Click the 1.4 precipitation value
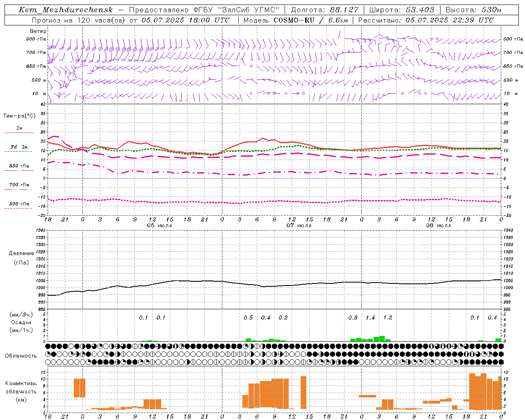Viewport: 525px width, 420px height. point(370,318)
